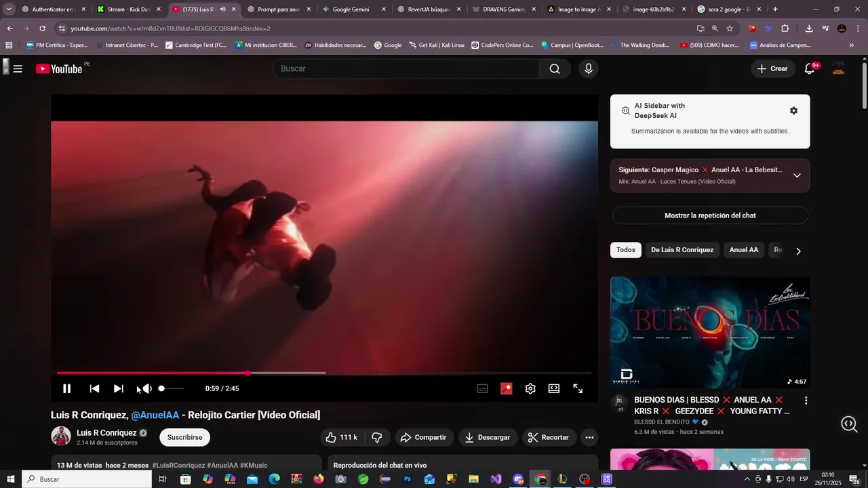This screenshot has width=868, height=488.
Task: Reload the current page
Action: coord(42,28)
